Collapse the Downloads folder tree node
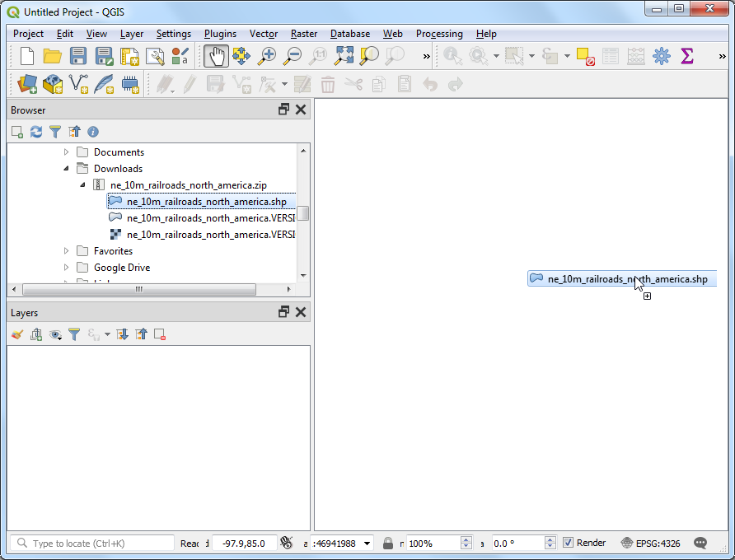This screenshot has width=735, height=560. click(67, 169)
